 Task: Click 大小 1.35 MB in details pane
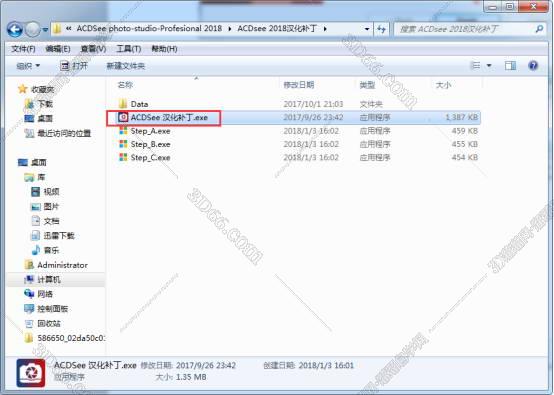[181, 377]
